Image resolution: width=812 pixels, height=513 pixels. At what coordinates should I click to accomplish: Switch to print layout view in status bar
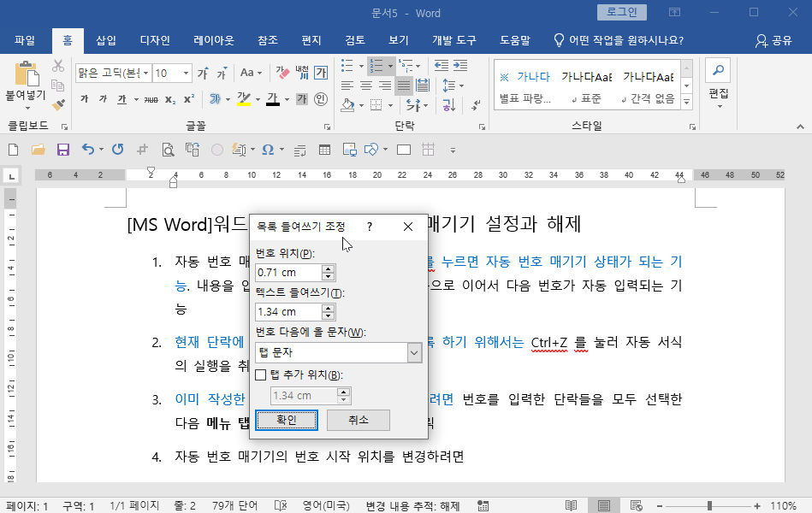coord(603,506)
